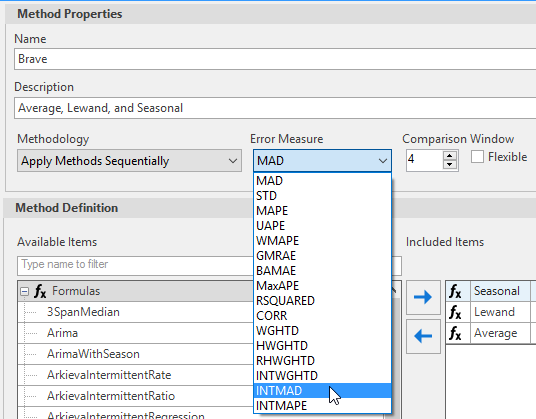Screen dimensions: 536x419
Task: Select MaxAPE in the dropdown list
Action: (x=322, y=286)
